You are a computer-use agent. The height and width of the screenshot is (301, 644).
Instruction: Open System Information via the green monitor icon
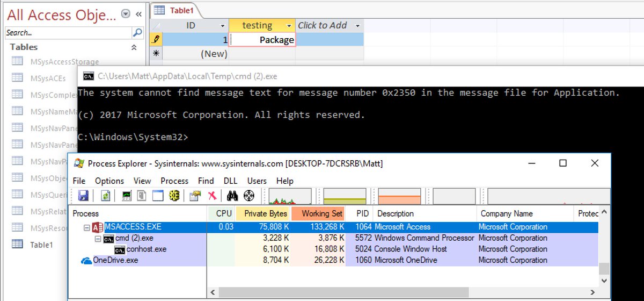(127, 196)
